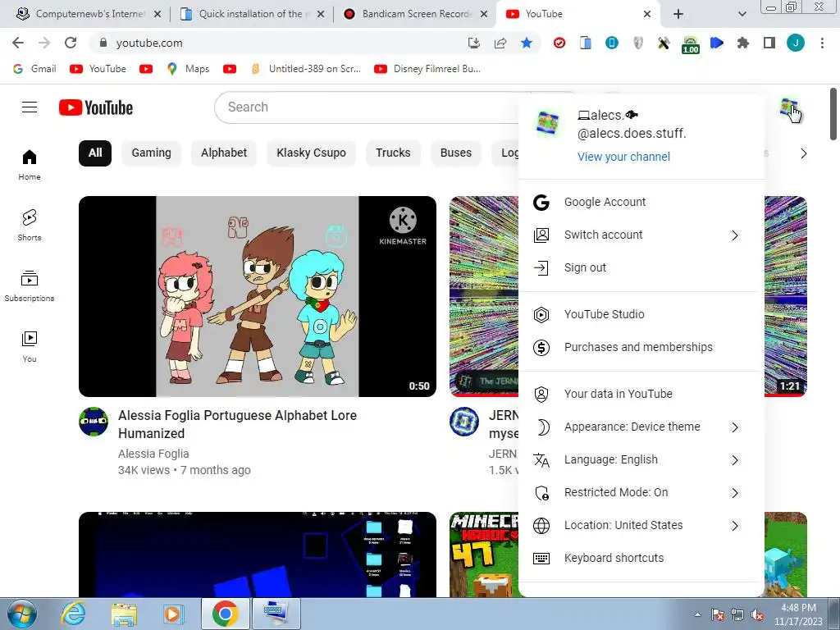This screenshot has width=840, height=630.
Task: Click the Keyboard shortcuts keyboard icon
Action: coord(541,558)
